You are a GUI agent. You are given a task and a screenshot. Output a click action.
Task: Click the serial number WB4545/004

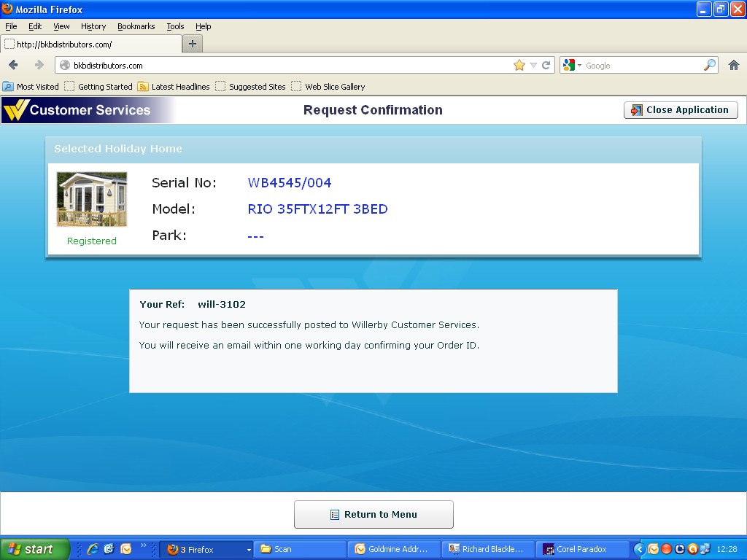(290, 183)
